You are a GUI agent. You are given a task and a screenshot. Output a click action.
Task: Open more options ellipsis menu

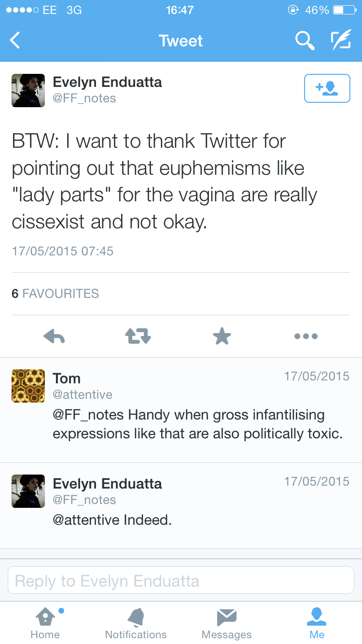pyautogui.click(x=306, y=336)
